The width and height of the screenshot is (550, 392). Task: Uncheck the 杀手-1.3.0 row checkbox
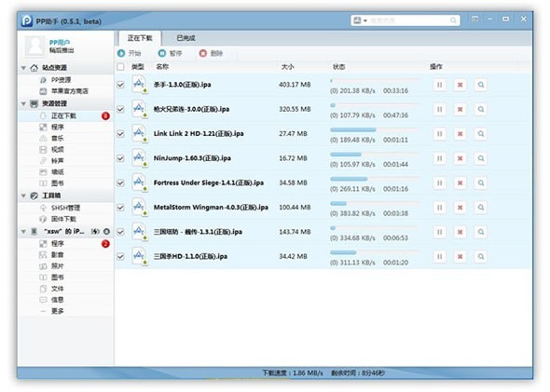120,85
